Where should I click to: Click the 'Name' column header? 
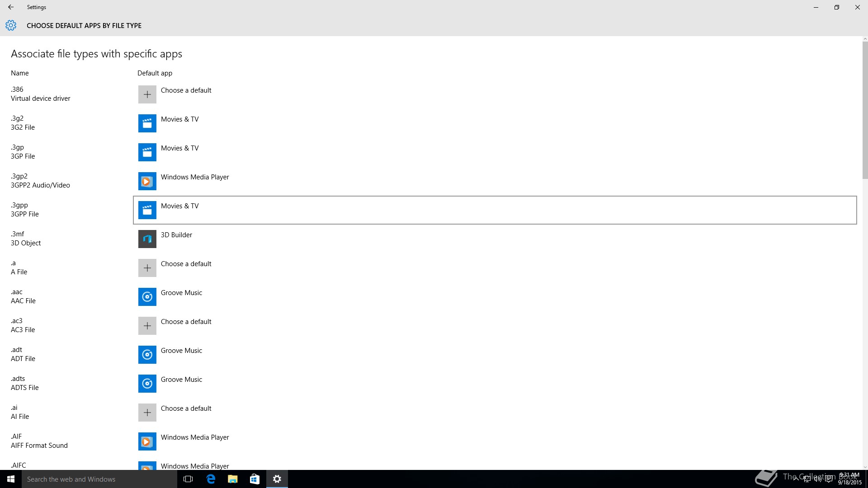click(20, 73)
